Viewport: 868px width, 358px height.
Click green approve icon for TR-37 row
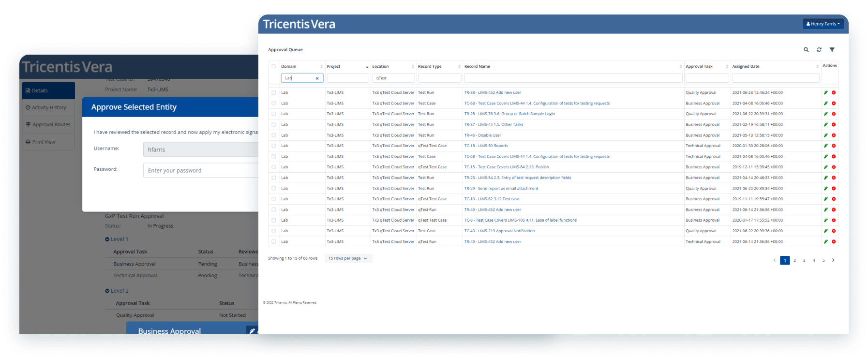[826, 124]
